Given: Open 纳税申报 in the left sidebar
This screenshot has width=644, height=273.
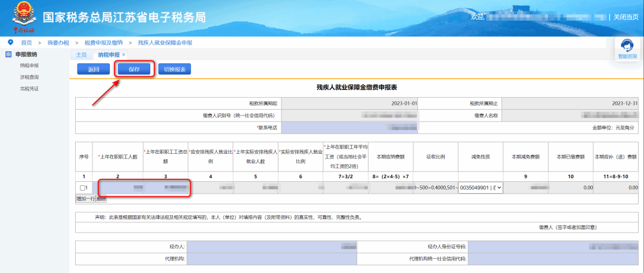Looking at the screenshot, I should (29, 66).
